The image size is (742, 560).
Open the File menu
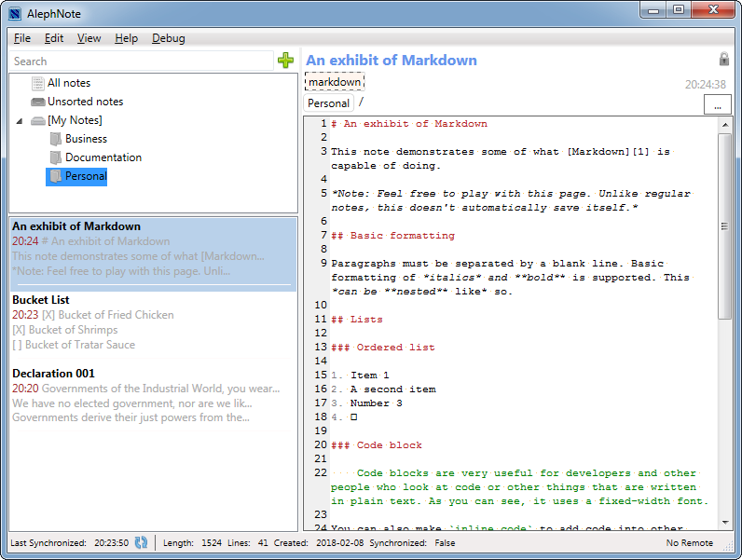tap(22, 38)
